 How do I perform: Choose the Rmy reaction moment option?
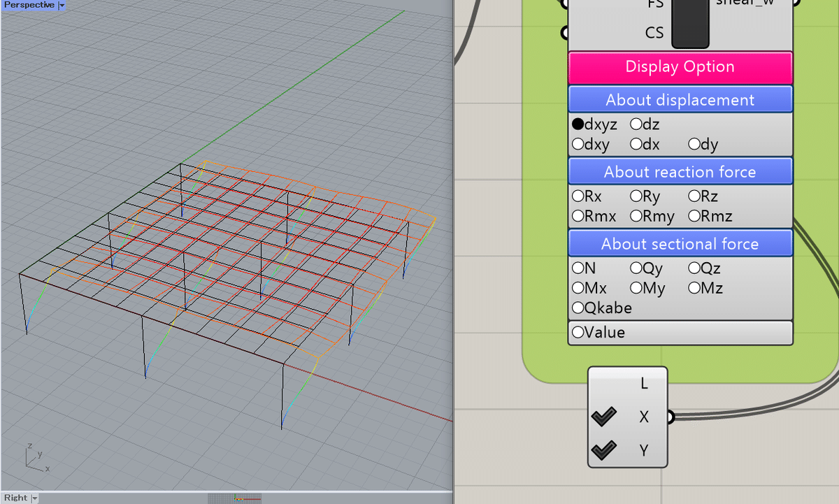point(636,217)
